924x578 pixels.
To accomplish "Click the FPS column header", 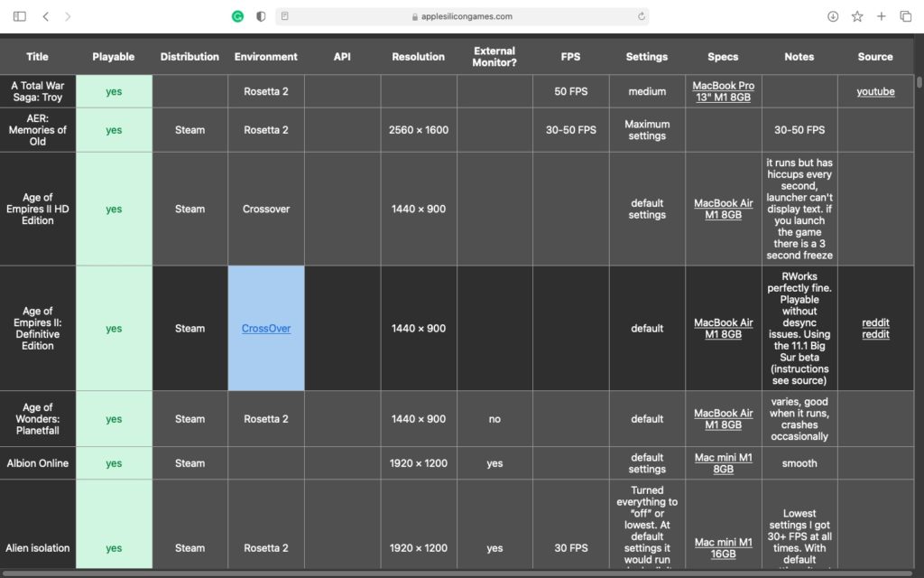I will (x=570, y=56).
